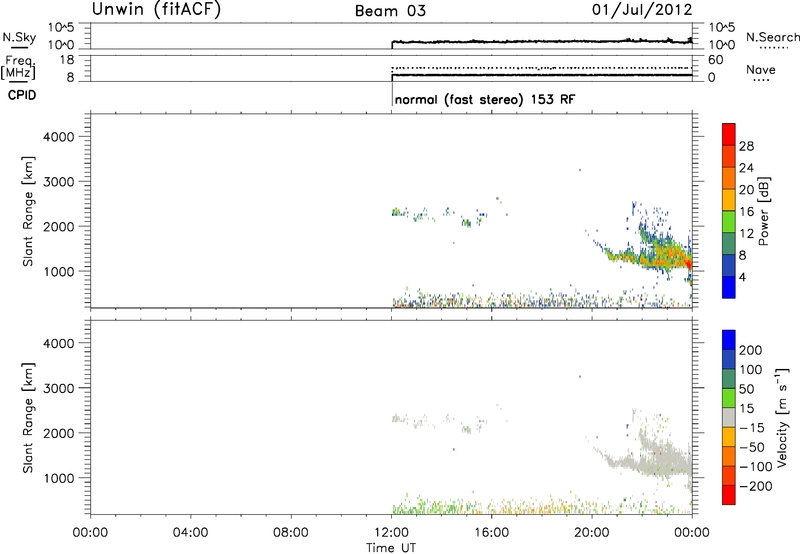Click the 'CPID' label
This screenshot has height=554, width=800.
[x=22, y=95]
